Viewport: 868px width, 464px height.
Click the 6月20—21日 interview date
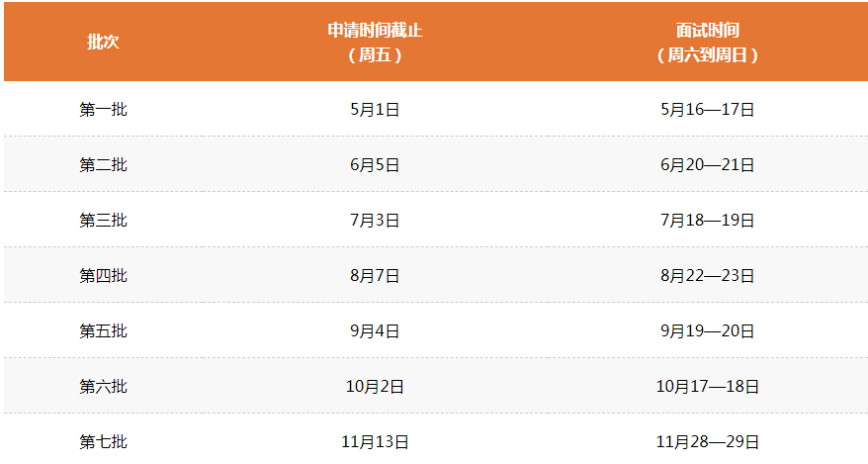pyautogui.click(x=707, y=165)
